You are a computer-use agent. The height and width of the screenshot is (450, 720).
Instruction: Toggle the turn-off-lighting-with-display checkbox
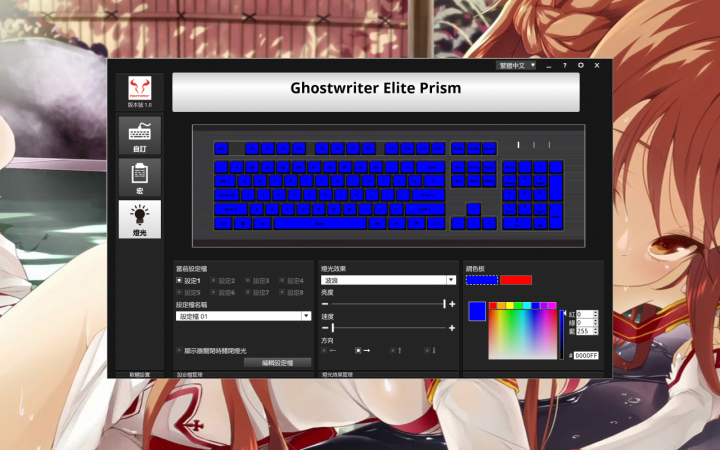point(179,350)
